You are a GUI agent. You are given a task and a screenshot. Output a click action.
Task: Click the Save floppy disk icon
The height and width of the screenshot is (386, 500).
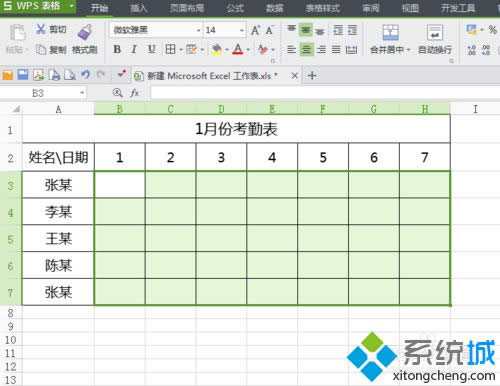(23, 75)
